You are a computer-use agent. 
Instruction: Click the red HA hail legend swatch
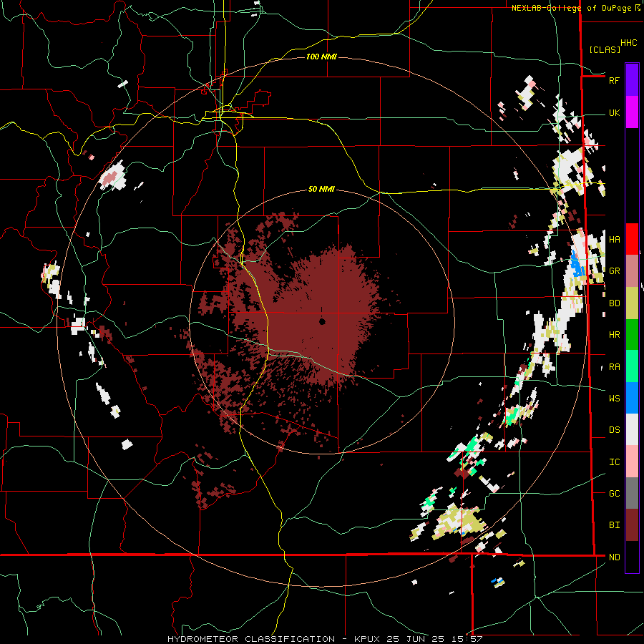click(x=632, y=239)
